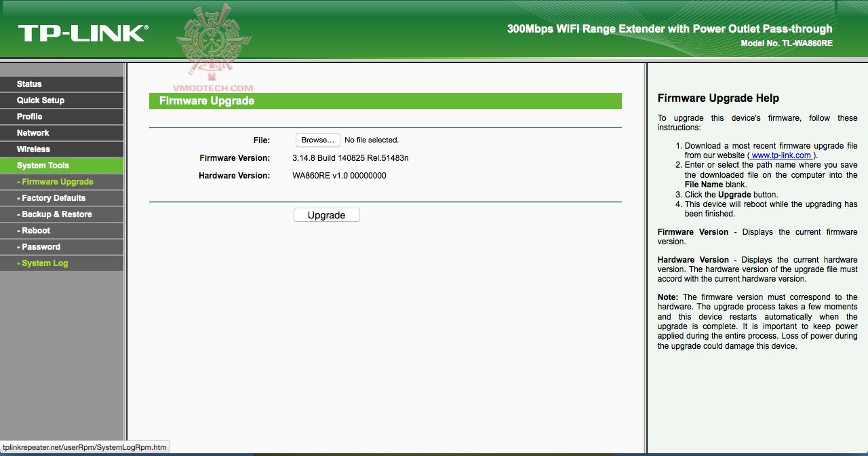
Task: Click the 300Mbps WiFi Range Extender title
Action: [669, 29]
